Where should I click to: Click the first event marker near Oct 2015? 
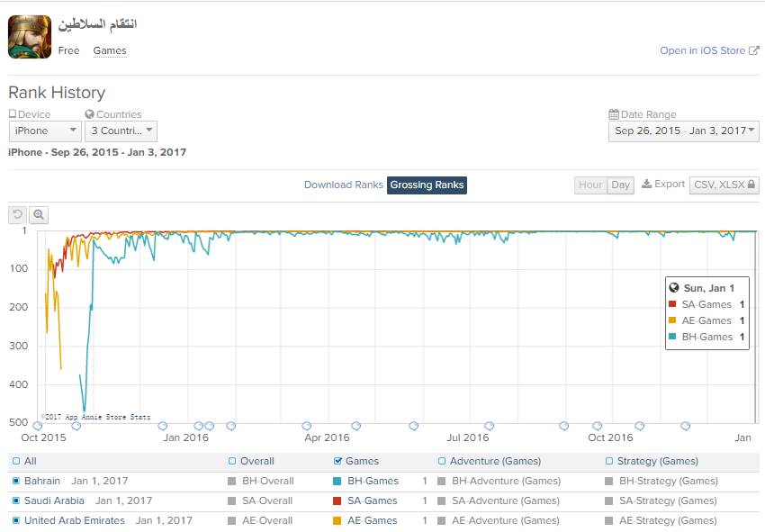click(x=37, y=426)
